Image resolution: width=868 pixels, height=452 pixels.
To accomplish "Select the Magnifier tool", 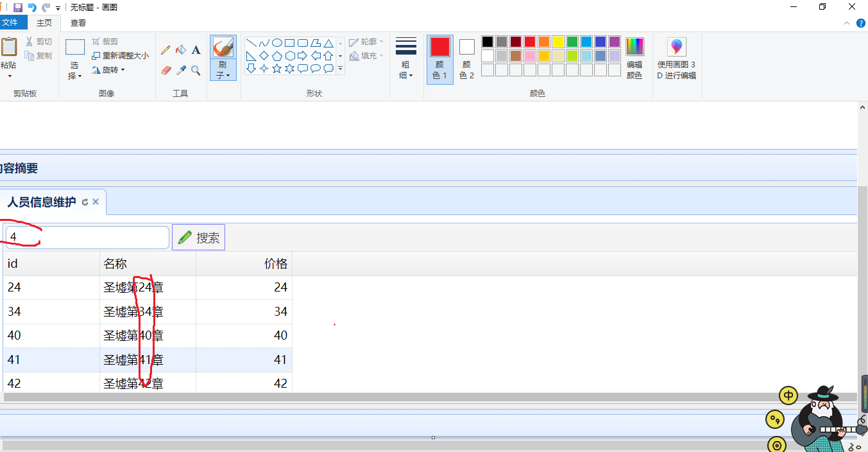I will click(x=194, y=70).
